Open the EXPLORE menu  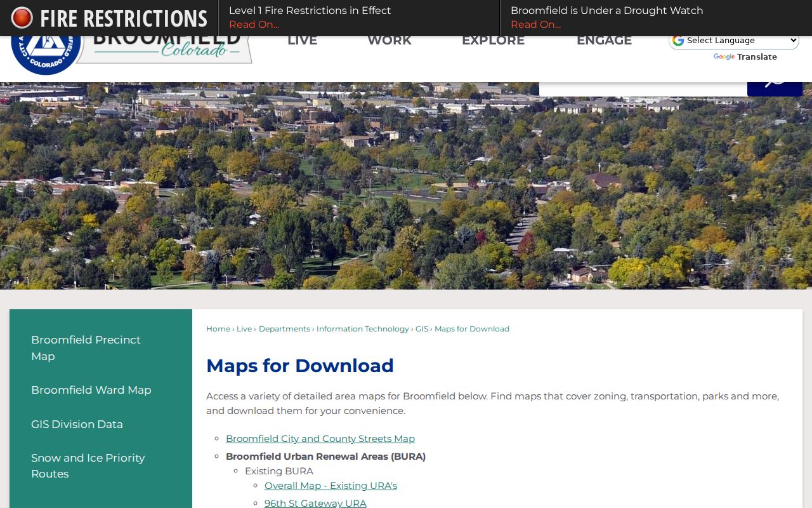pos(493,41)
